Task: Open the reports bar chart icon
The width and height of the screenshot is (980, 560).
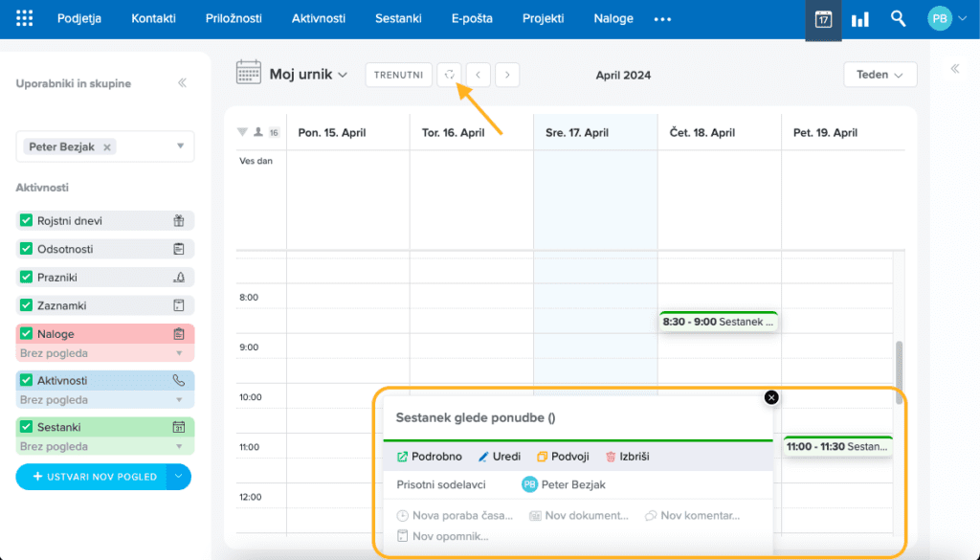Action: pyautogui.click(x=860, y=19)
